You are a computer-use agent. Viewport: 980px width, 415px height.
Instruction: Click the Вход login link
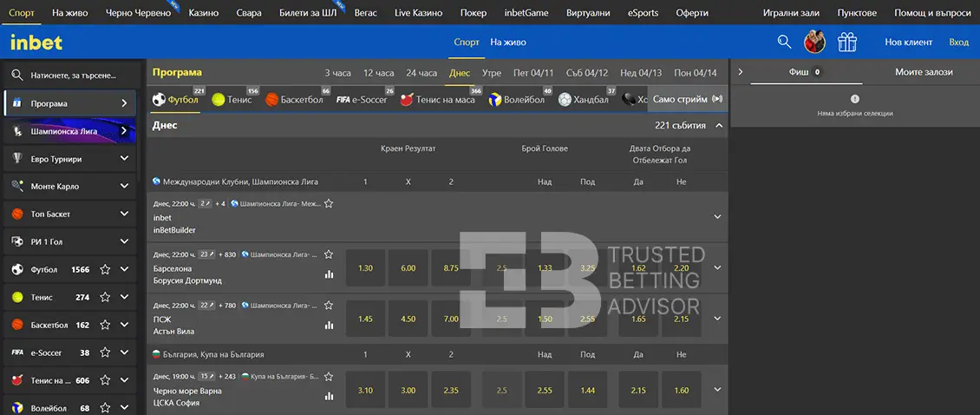tap(958, 42)
